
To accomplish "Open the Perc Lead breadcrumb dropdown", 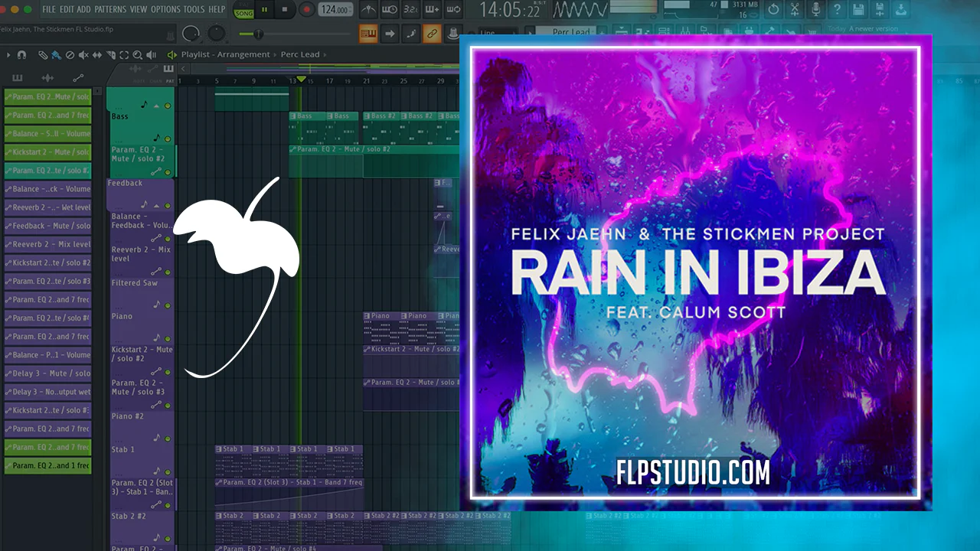I will coord(299,55).
